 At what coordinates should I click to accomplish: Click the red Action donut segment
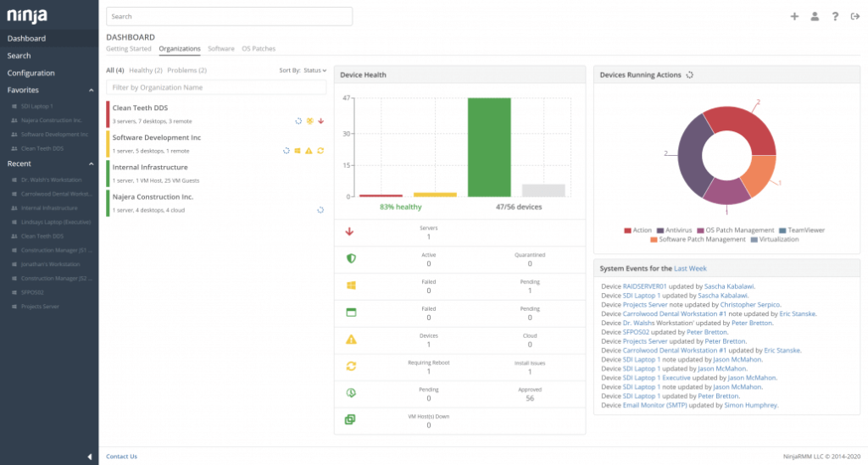743,126
